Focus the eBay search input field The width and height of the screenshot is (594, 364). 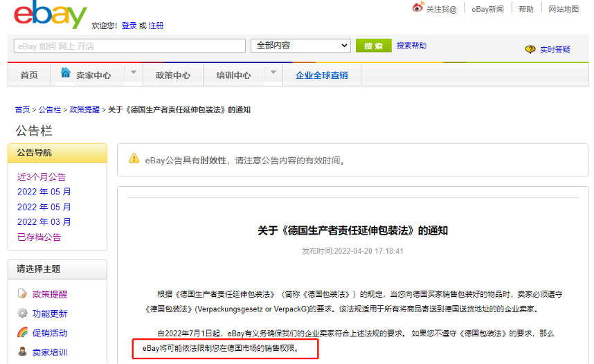coord(129,46)
